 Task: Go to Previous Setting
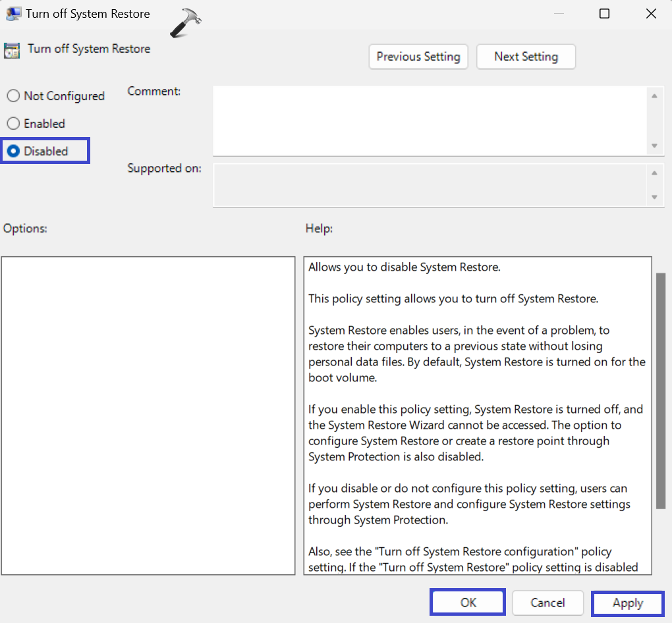[x=418, y=57]
